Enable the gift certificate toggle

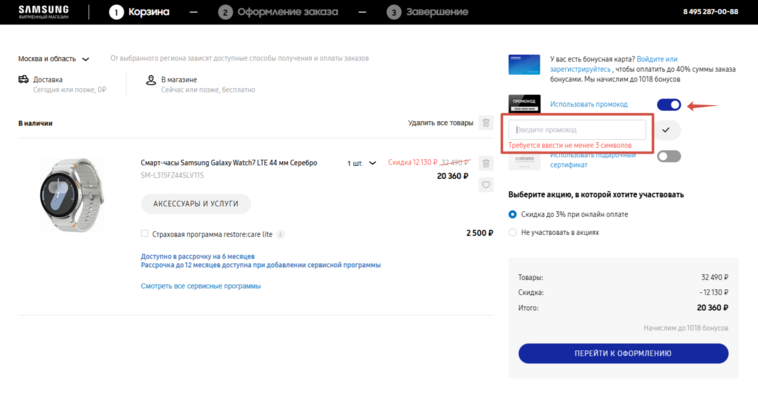click(669, 156)
